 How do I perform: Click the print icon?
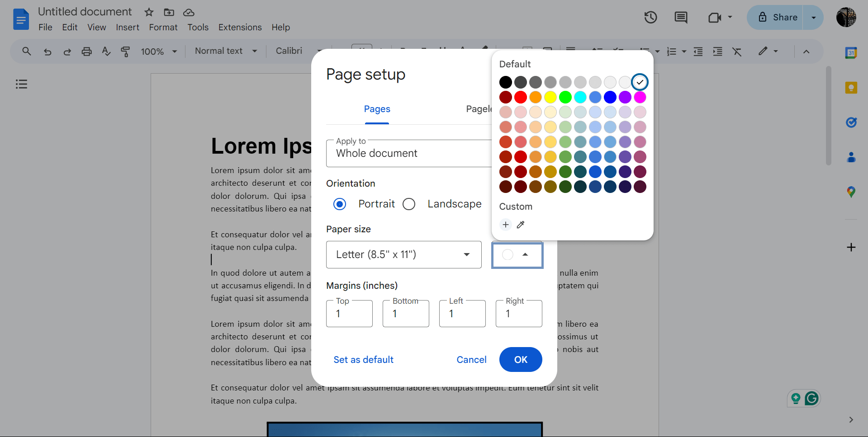[x=86, y=52]
